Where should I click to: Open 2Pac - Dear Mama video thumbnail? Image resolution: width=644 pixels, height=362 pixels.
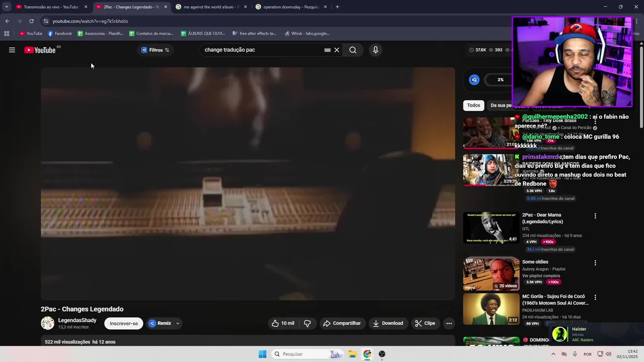pyautogui.click(x=491, y=228)
